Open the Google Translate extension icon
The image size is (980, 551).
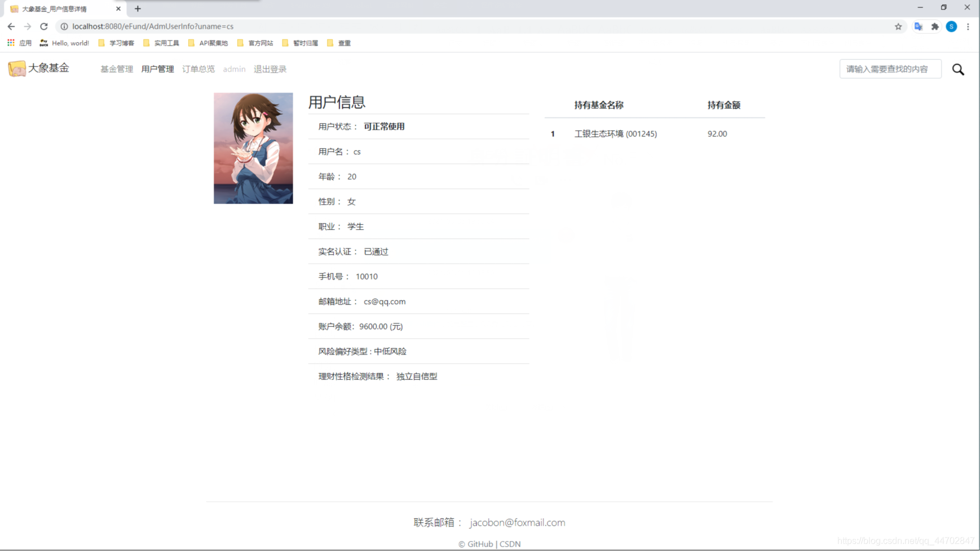pyautogui.click(x=919, y=26)
